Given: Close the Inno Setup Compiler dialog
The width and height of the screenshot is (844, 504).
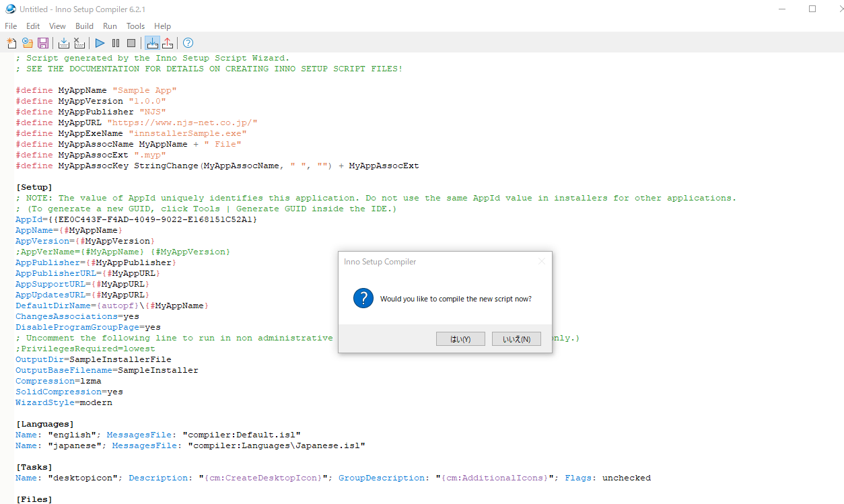Looking at the screenshot, I should [542, 262].
